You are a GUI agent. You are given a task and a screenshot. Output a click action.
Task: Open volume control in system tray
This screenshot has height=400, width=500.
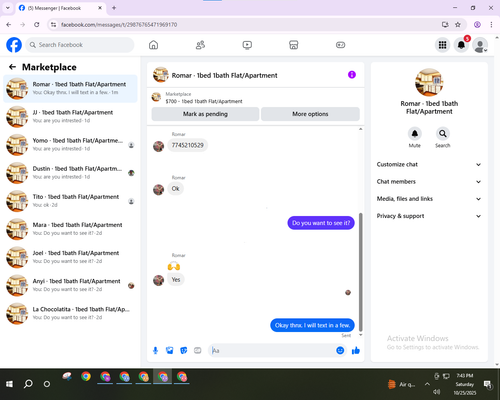coord(437,392)
